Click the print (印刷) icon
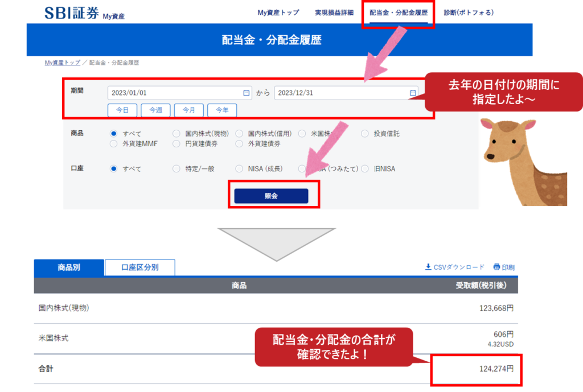 (496, 267)
